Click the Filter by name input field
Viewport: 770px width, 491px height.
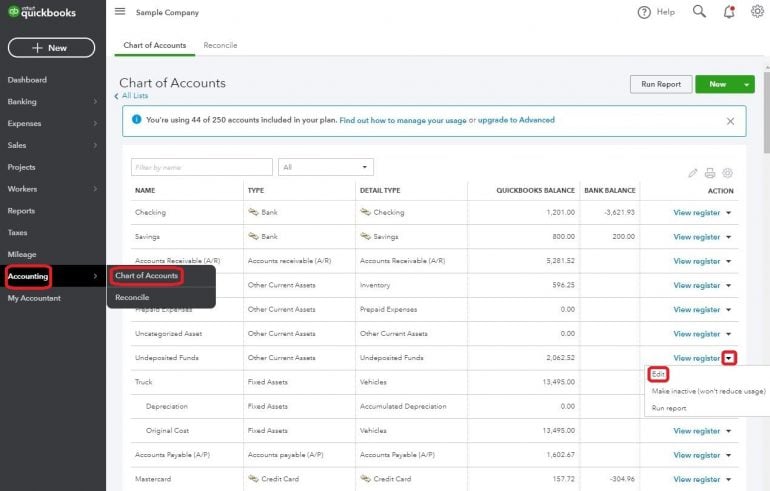point(201,167)
